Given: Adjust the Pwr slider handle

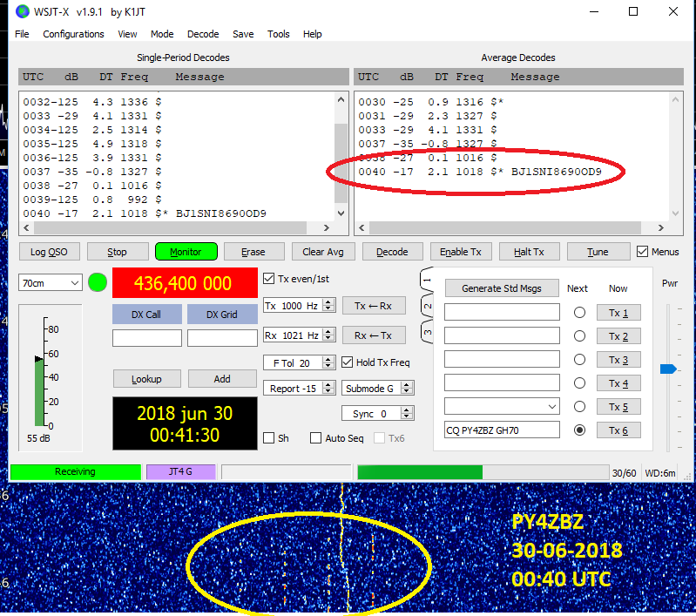Looking at the screenshot, I should (668, 369).
